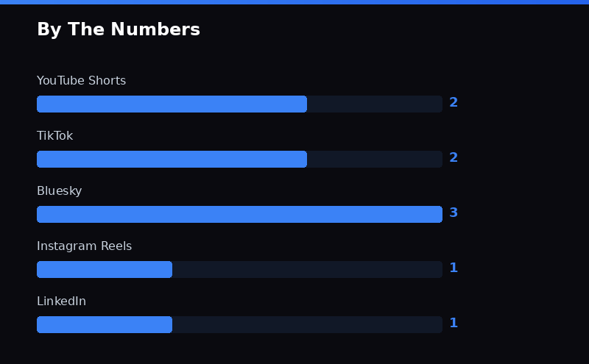
Task: Select the Bluesky label text
Action: click(59, 191)
